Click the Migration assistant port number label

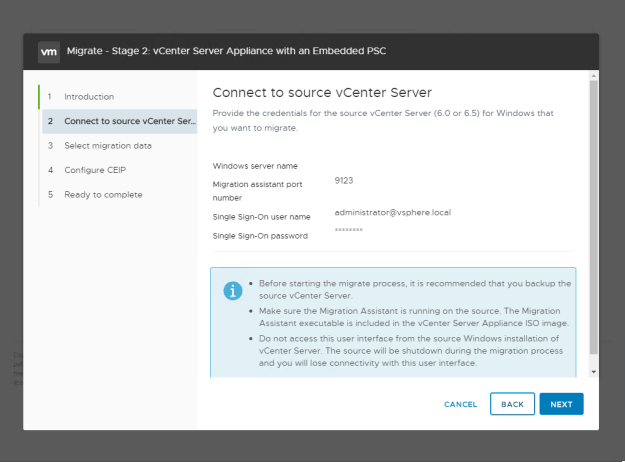pos(257,191)
